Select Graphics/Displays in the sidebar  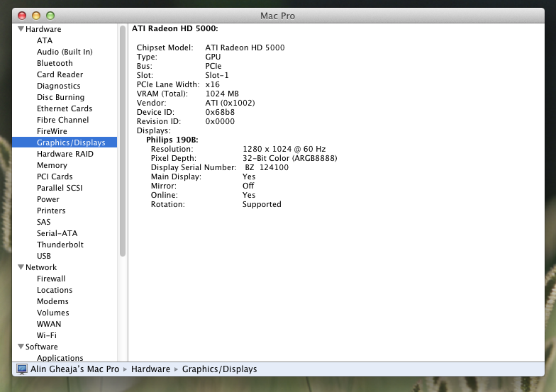coord(65,142)
